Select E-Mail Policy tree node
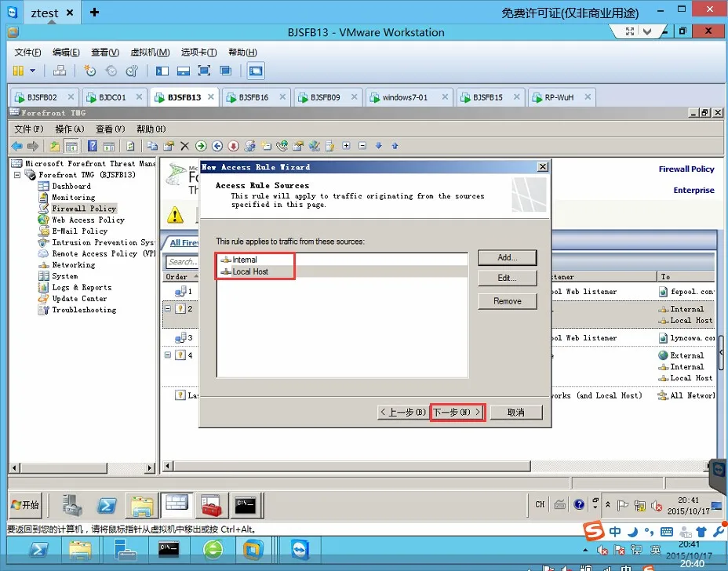The height and width of the screenshot is (571, 728). pyautogui.click(x=79, y=231)
